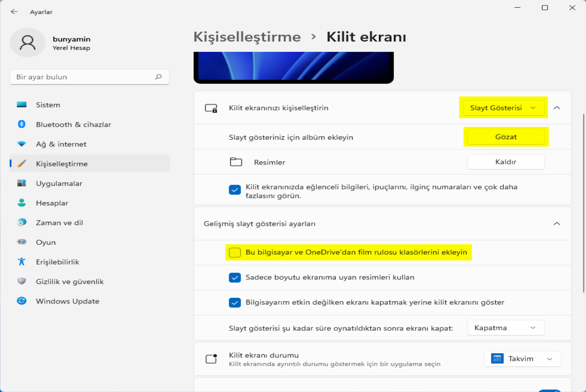Click the Windows Update sync icon
Screen dimensions: 586x392
22,301
